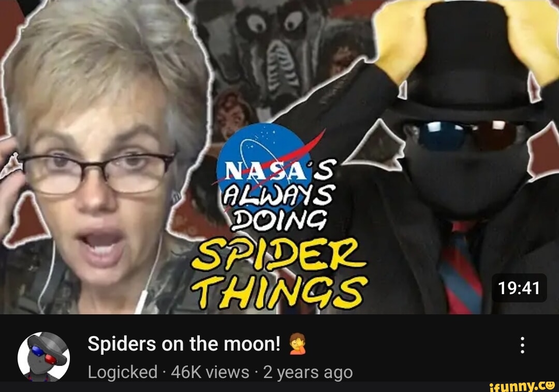Open the Logicked channel avatar

point(43,357)
